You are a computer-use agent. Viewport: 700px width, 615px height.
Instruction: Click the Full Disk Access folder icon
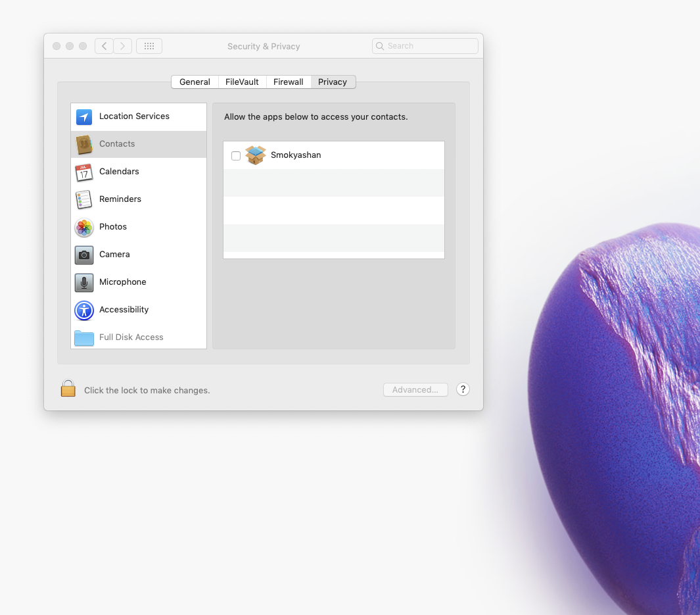pyautogui.click(x=84, y=338)
